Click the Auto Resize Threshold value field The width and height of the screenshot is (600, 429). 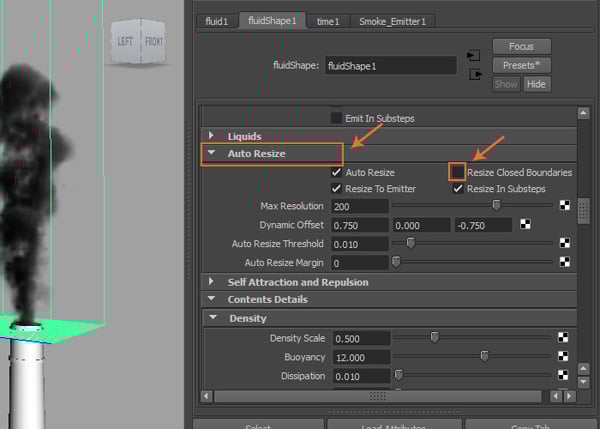point(360,244)
